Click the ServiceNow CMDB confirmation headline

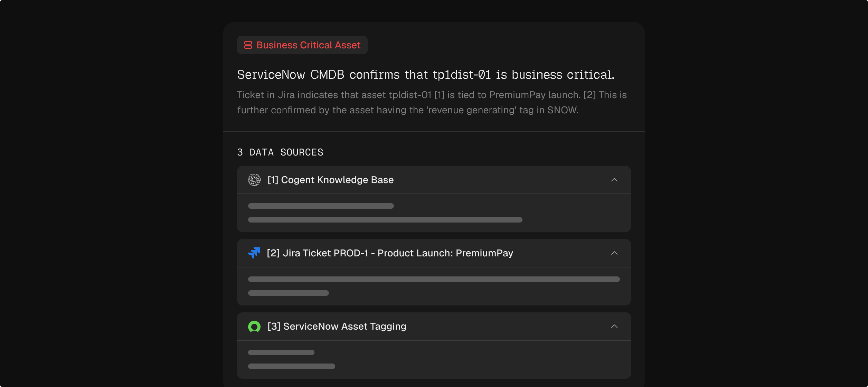426,75
